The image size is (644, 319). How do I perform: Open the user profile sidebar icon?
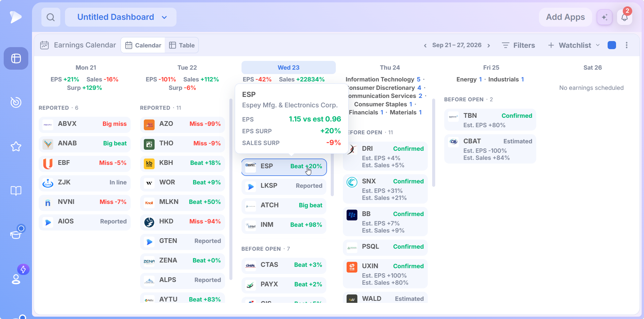(16, 279)
